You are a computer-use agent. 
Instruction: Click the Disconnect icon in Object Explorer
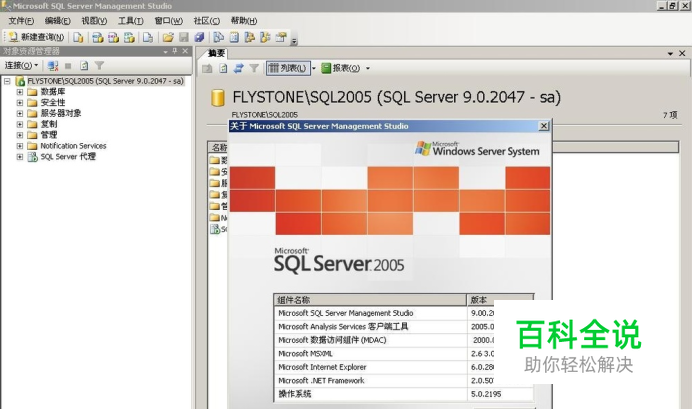[53, 66]
